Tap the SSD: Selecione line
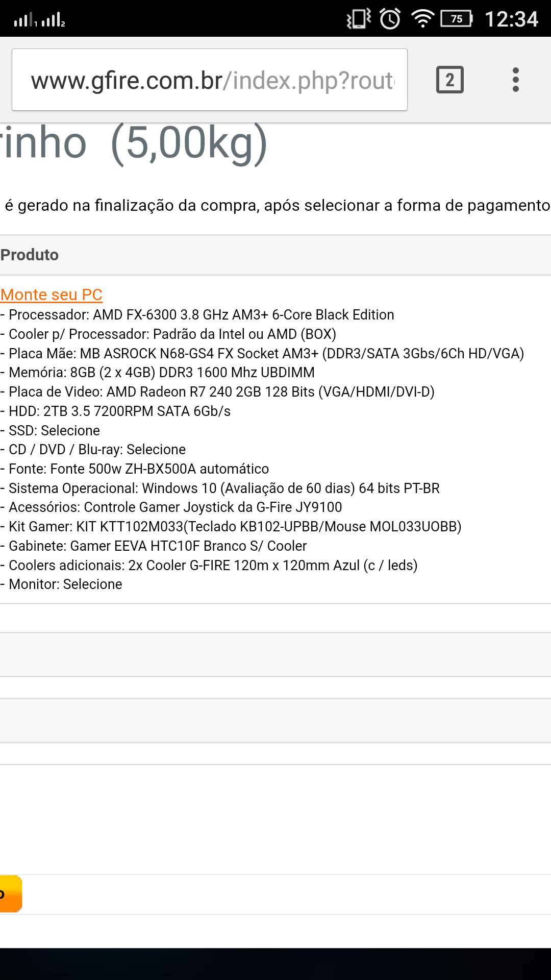 (x=50, y=430)
